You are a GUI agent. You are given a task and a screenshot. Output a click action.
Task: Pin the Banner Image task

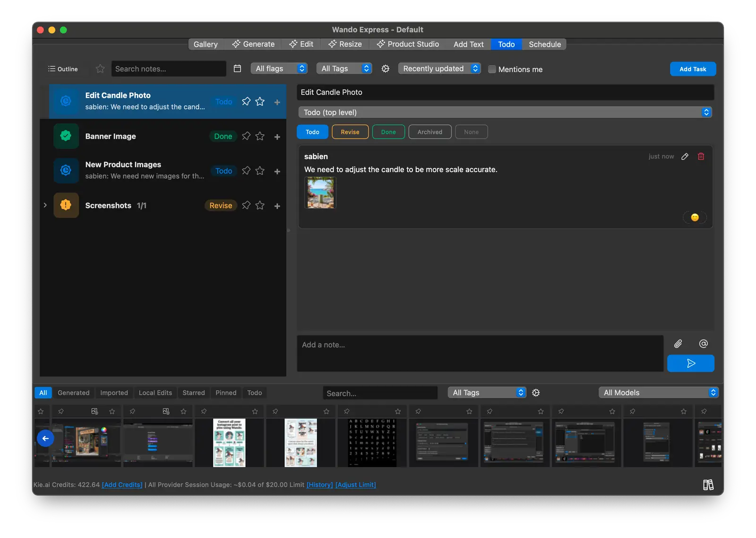pos(246,136)
